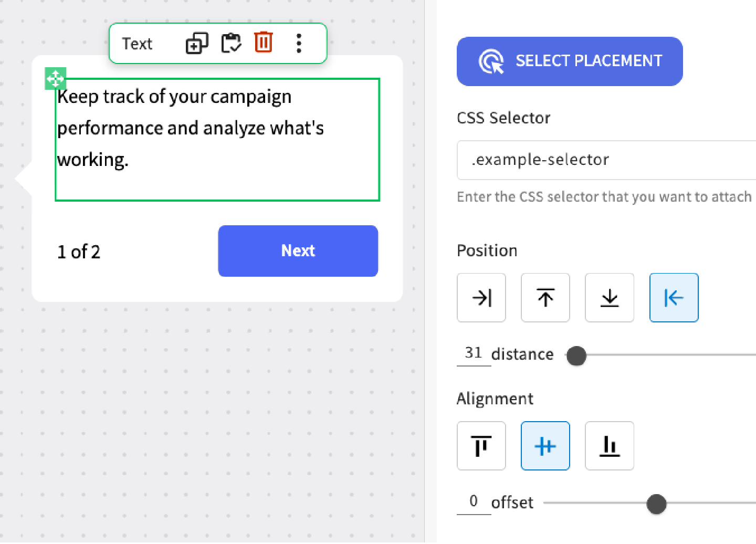Viewport: 756px width, 544px height.
Task: Click the CSS Selector input field
Action: 604,160
